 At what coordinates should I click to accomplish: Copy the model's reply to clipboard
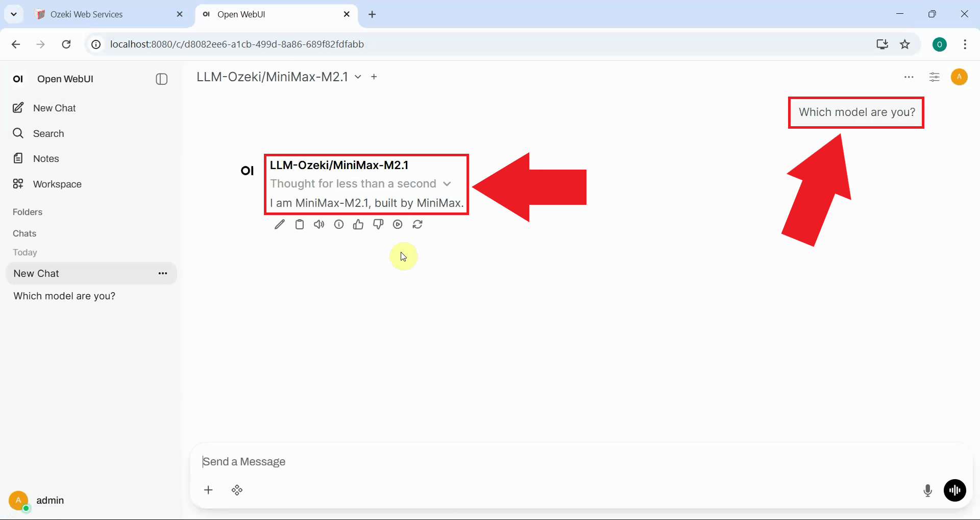tap(299, 224)
